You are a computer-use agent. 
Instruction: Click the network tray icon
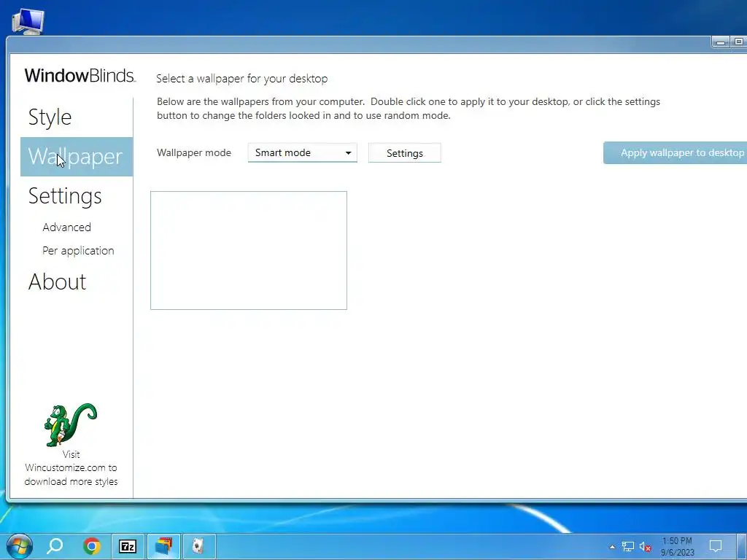pyautogui.click(x=628, y=547)
